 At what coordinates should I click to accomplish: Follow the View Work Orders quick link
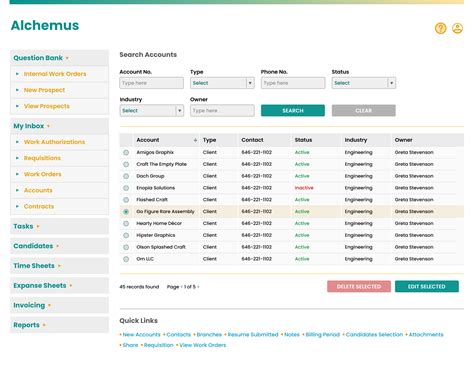click(x=203, y=345)
